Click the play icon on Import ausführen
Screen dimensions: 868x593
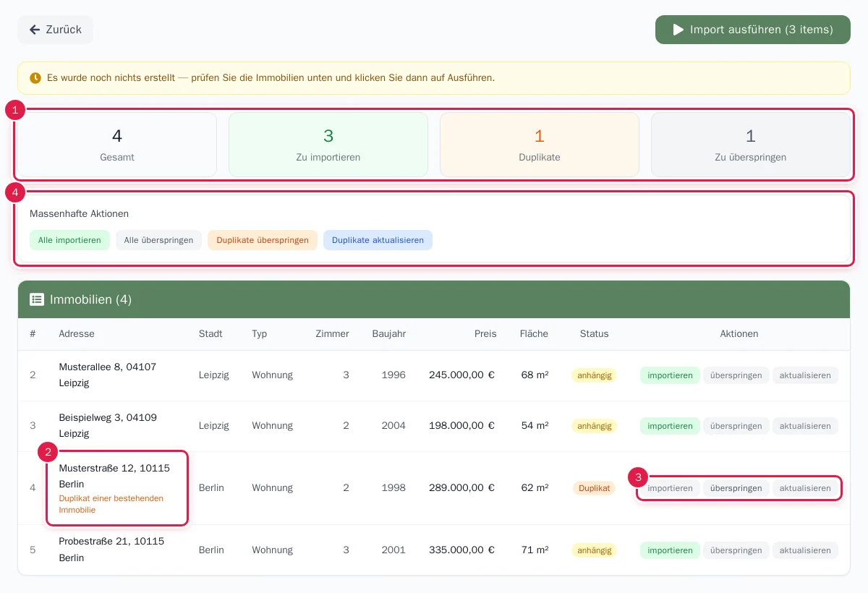pos(678,30)
